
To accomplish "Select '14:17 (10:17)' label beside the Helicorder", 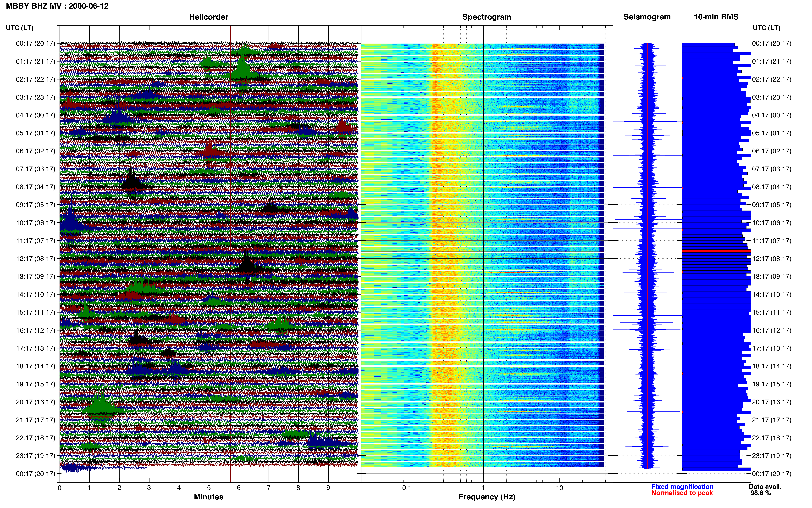I will click(x=36, y=295).
